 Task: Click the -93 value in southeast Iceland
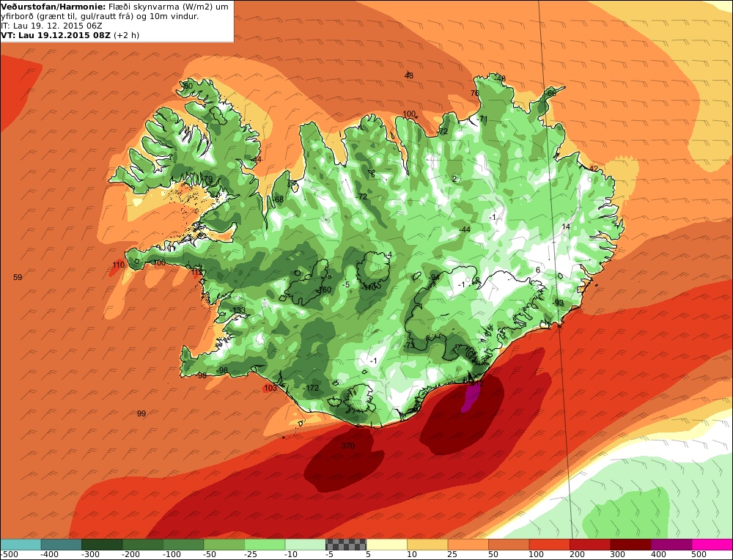(x=558, y=303)
